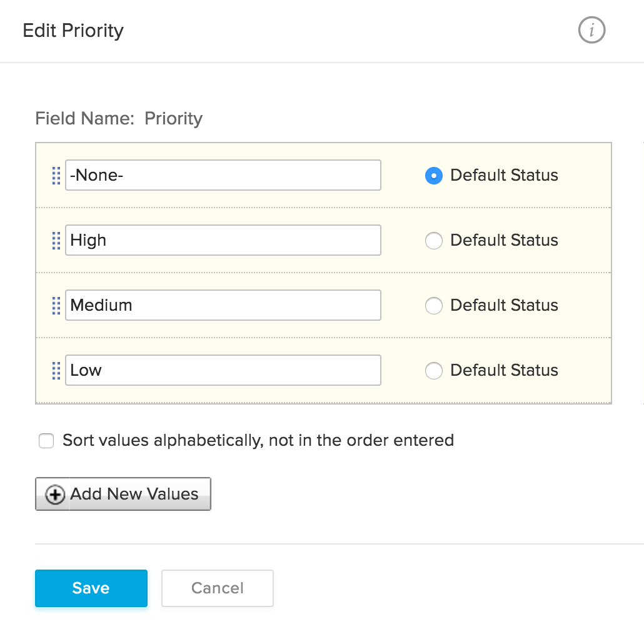Set High as the default status

point(433,241)
